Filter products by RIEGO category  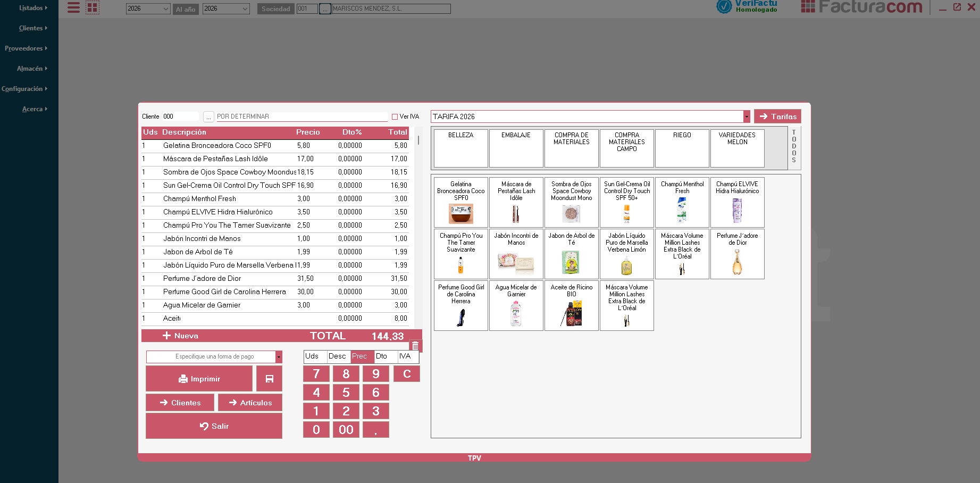click(682, 148)
